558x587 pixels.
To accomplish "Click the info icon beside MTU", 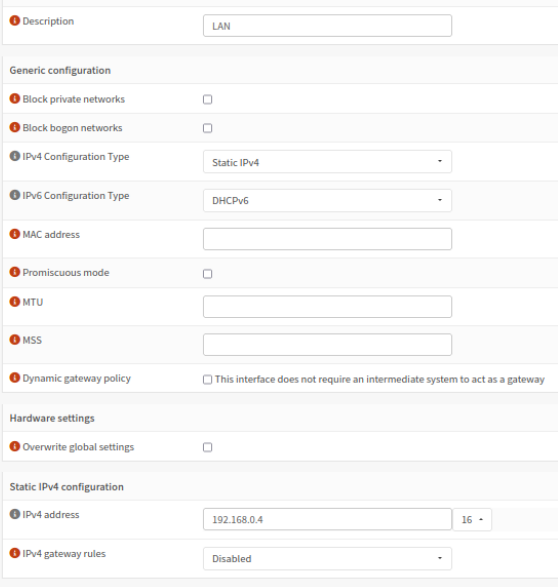I will 15,302.
